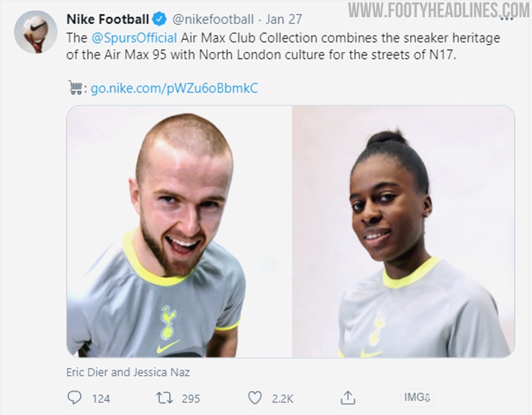The width and height of the screenshot is (532, 415).
Task: Click the blue verified badge
Action: 159,19
